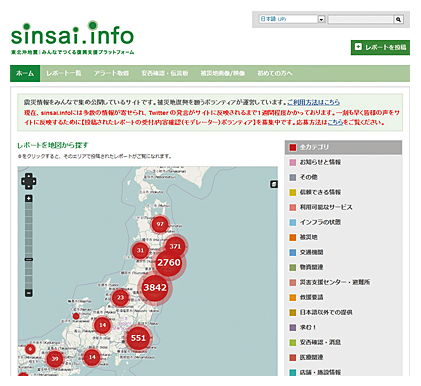Click the 39 cluster marker
The height and width of the screenshot is (386, 421).
click(x=55, y=359)
